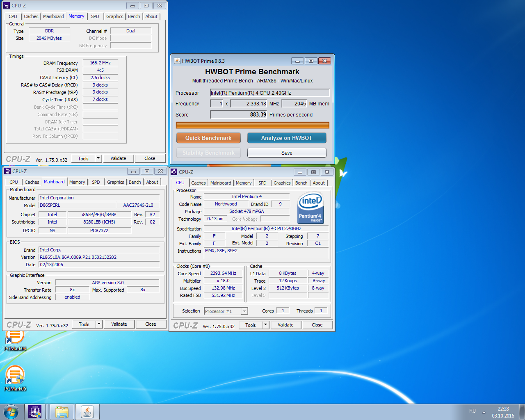This screenshot has width=525, height=420.
Task: Click Validate in Memory window
Action: [x=119, y=158]
